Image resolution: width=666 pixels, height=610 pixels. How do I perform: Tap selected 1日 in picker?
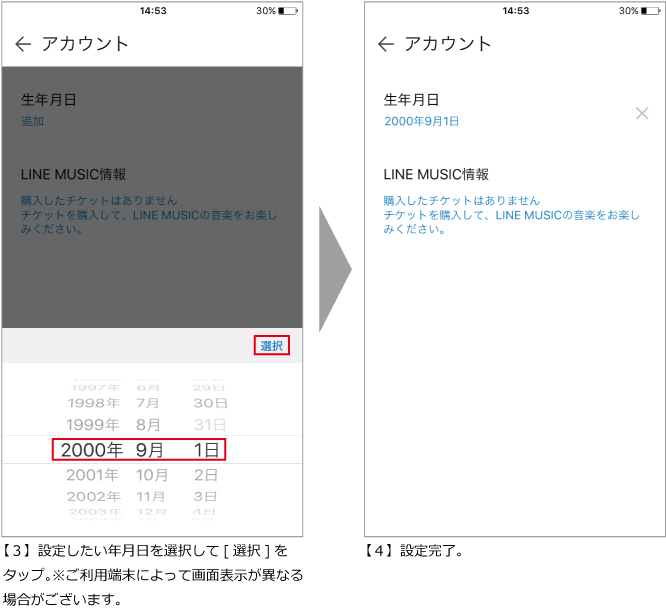click(x=206, y=450)
